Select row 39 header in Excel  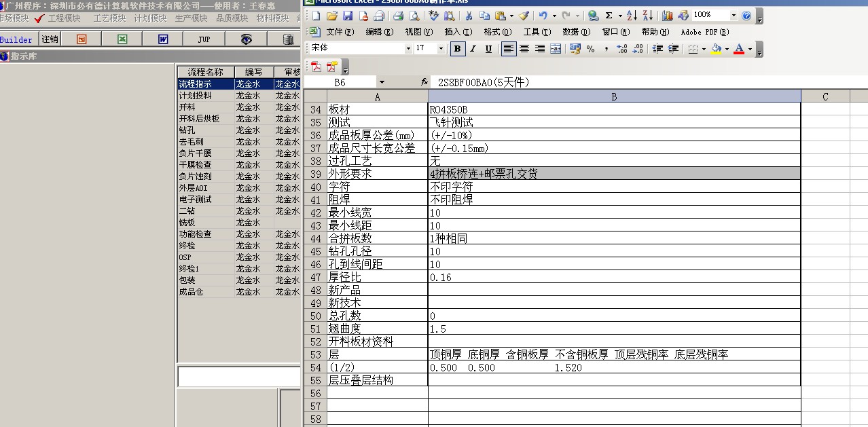315,174
